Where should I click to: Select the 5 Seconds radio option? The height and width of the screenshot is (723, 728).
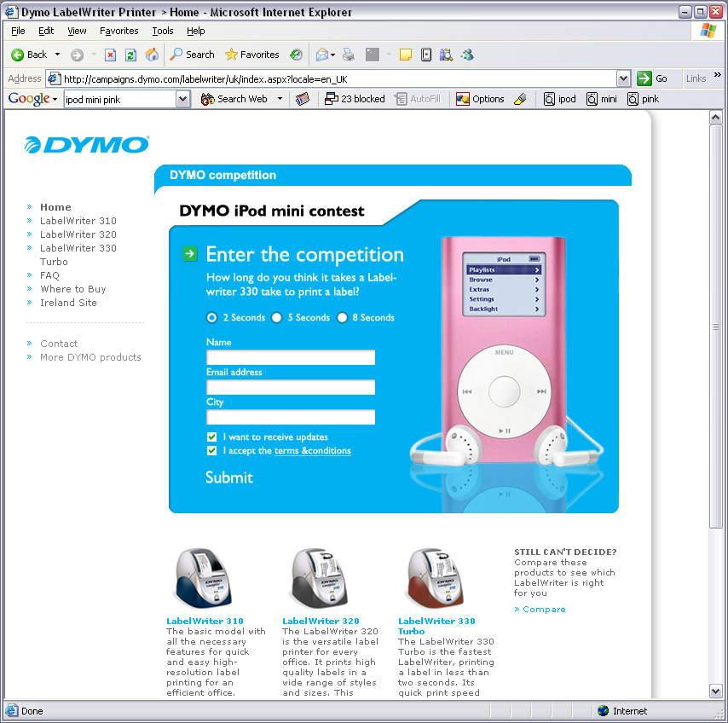[277, 318]
